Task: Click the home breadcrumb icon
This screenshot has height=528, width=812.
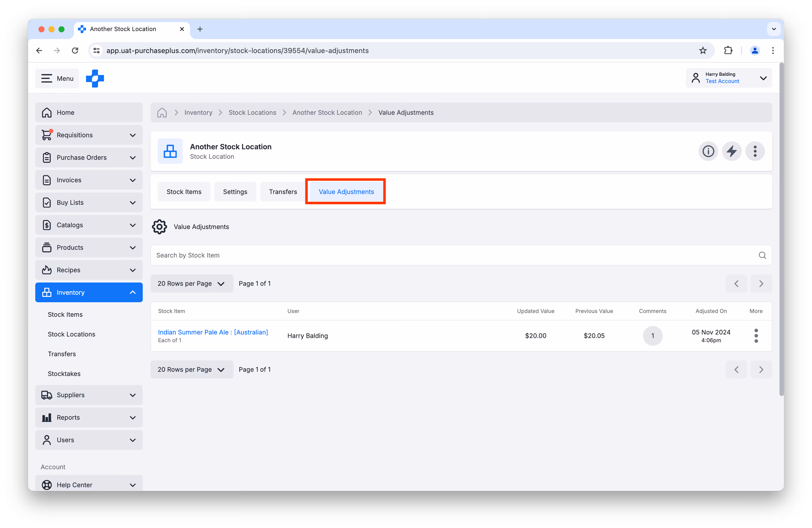Action: coord(162,112)
